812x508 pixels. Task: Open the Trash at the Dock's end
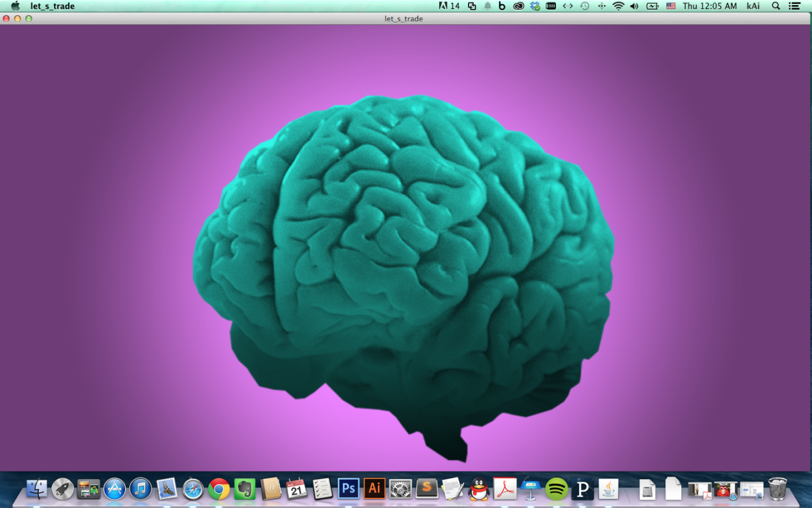point(778,489)
